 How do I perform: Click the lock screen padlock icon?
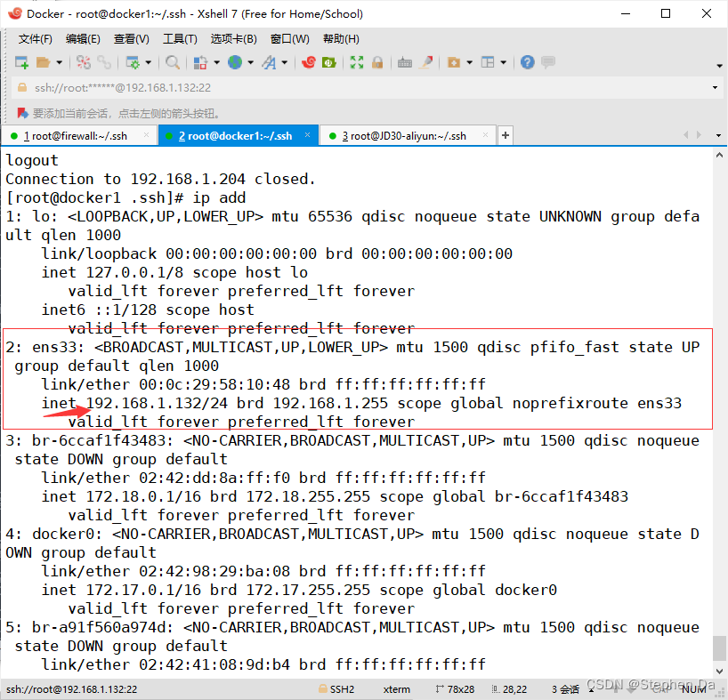click(377, 62)
